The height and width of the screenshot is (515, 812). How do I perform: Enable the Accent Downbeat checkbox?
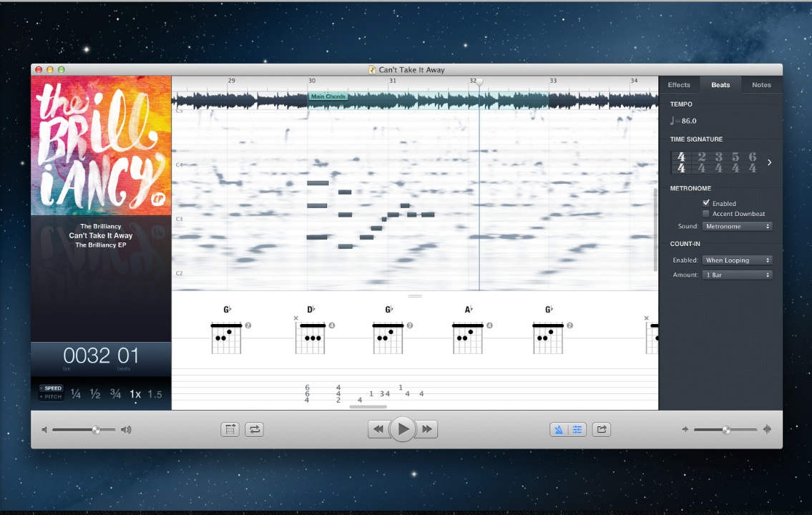pos(706,213)
